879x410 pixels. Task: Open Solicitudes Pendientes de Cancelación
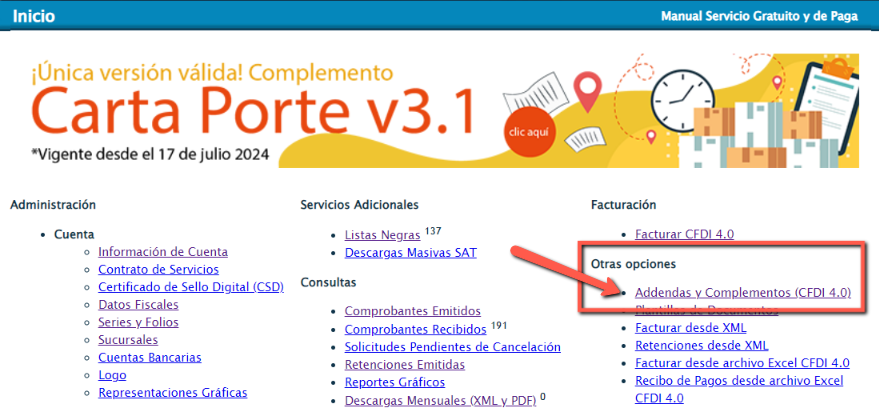tap(452, 347)
